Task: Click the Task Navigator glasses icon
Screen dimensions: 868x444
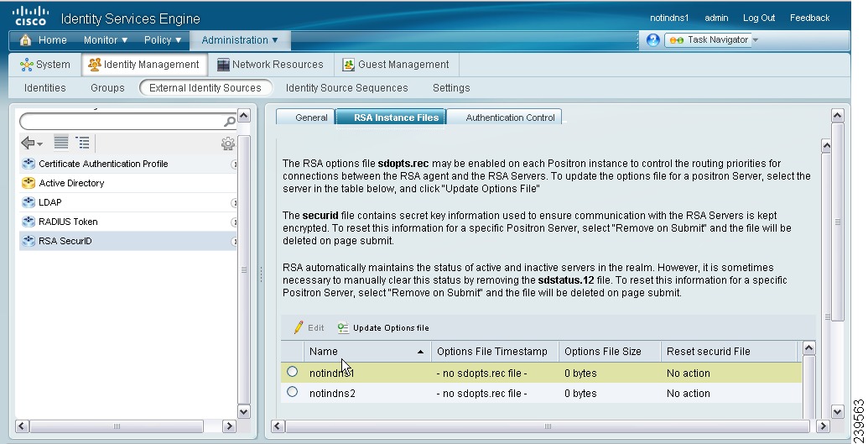Action: pos(677,40)
